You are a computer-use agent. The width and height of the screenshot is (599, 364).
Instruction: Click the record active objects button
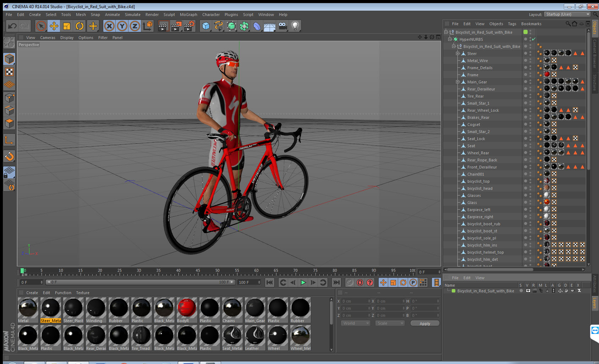pos(350,282)
